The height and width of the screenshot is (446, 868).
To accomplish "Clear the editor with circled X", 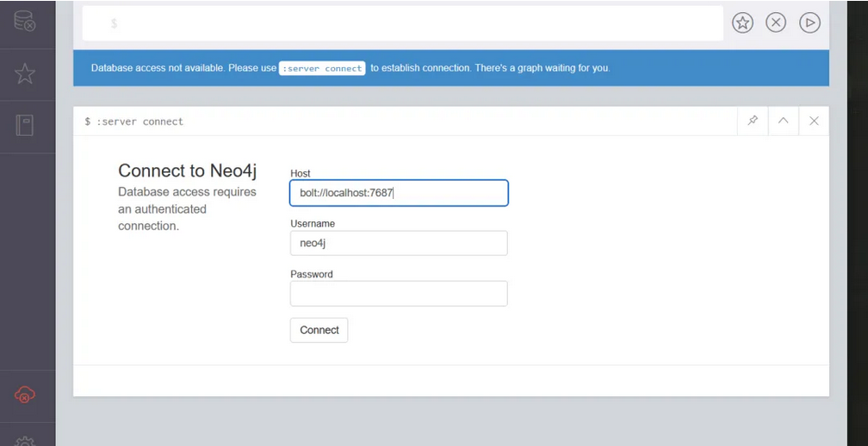I will click(776, 22).
